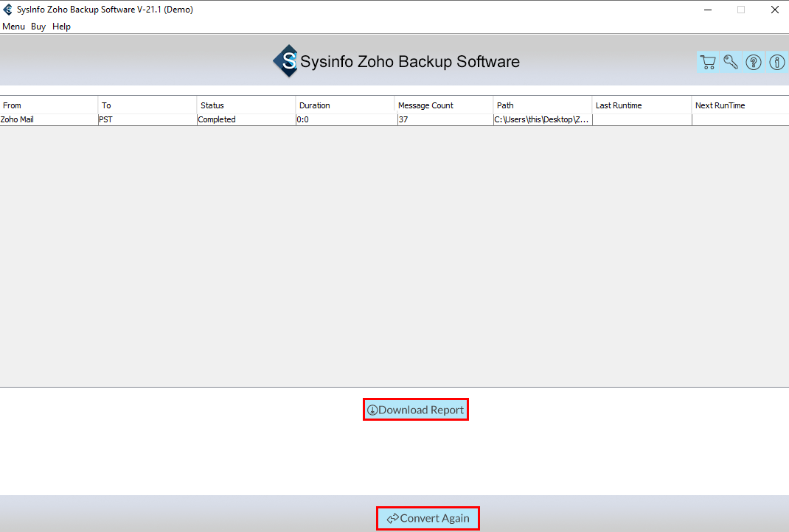
Task: Select the Zoho Mail cell
Action: [49, 119]
